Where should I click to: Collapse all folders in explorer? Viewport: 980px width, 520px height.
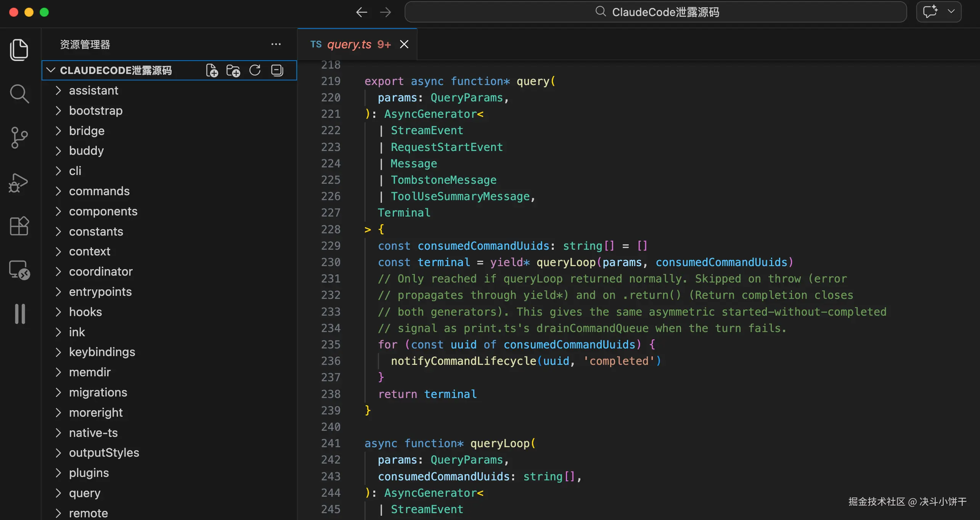(x=277, y=71)
